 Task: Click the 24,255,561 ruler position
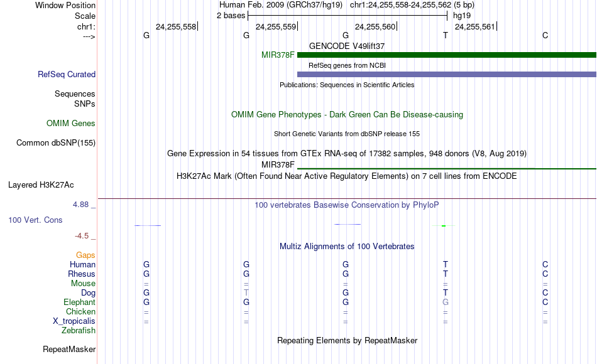(475, 26)
